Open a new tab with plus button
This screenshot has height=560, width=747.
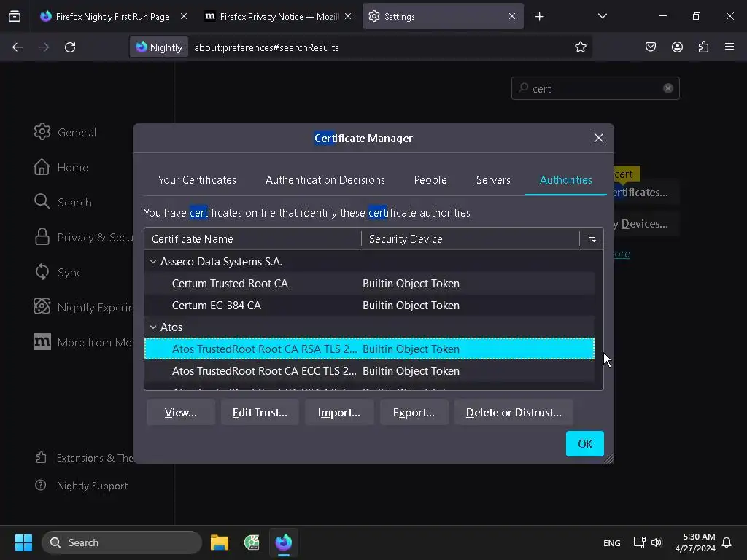point(539,17)
